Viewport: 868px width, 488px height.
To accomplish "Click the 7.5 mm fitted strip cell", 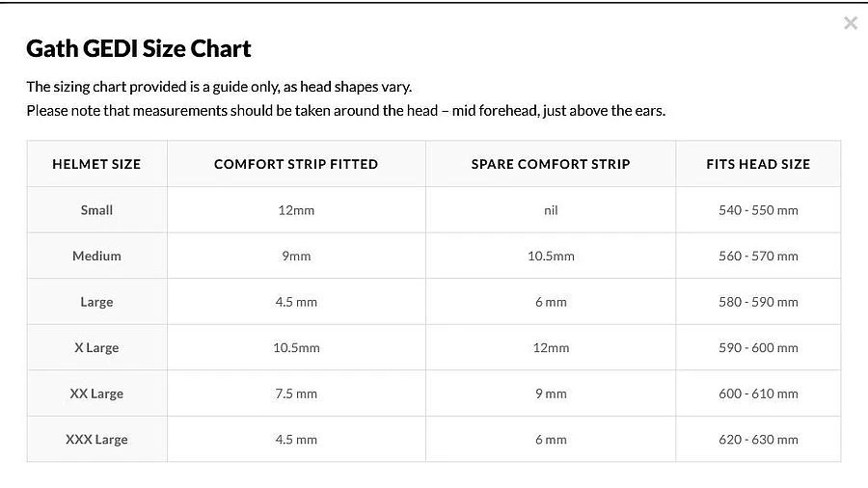I will coord(296,393).
